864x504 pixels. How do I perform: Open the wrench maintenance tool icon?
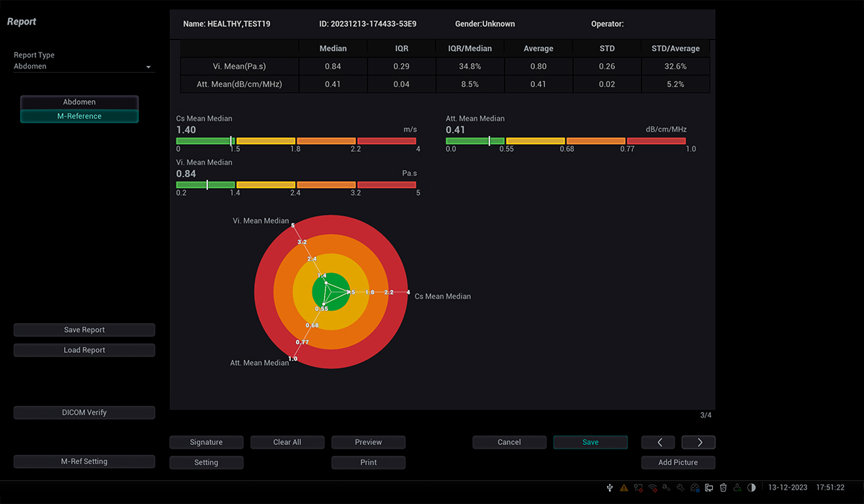(680, 488)
